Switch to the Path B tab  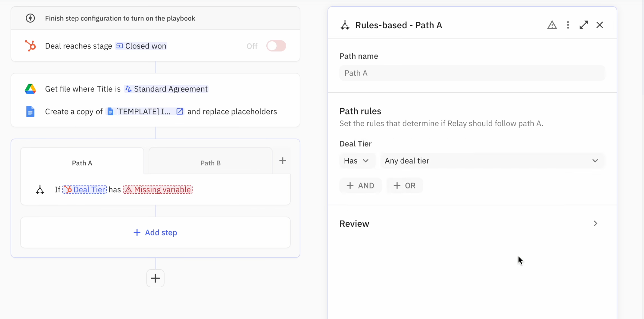coord(211,163)
